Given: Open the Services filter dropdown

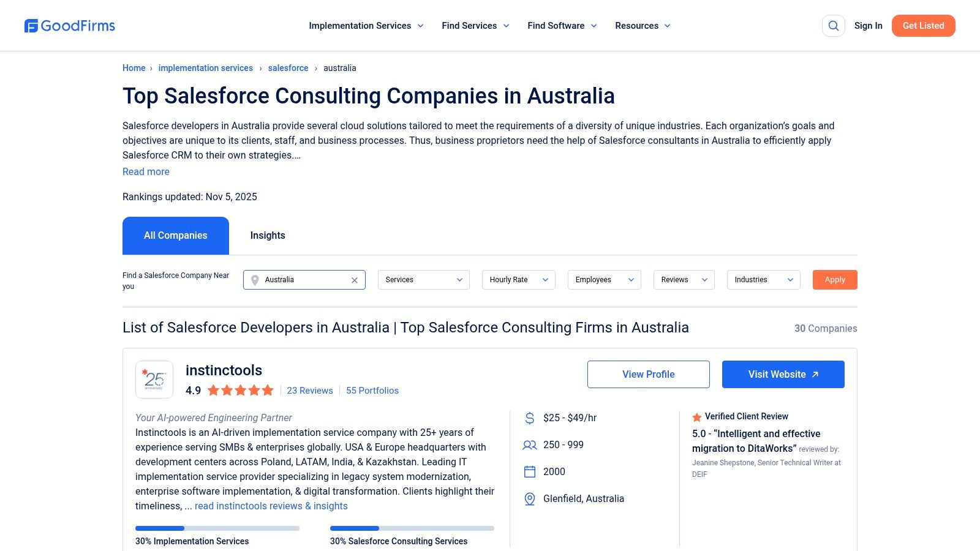Looking at the screenshot, I should (x=423, y=280).
